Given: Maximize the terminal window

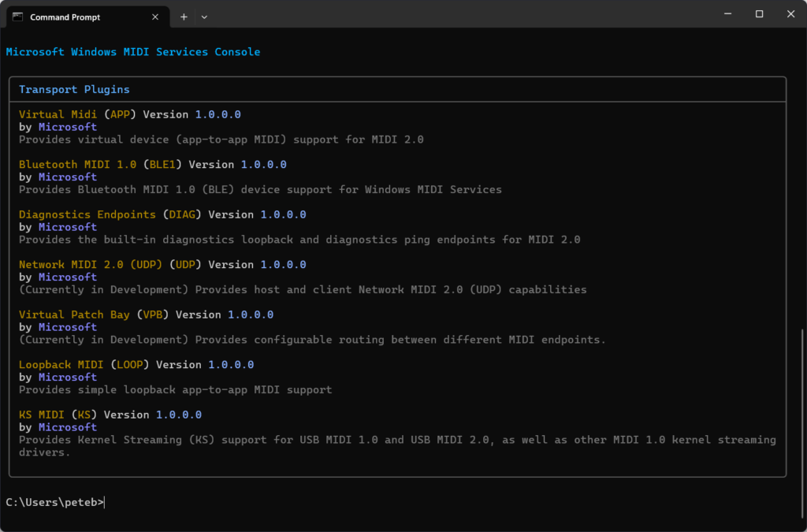Looking at the screenshot, I should [759, 13].
